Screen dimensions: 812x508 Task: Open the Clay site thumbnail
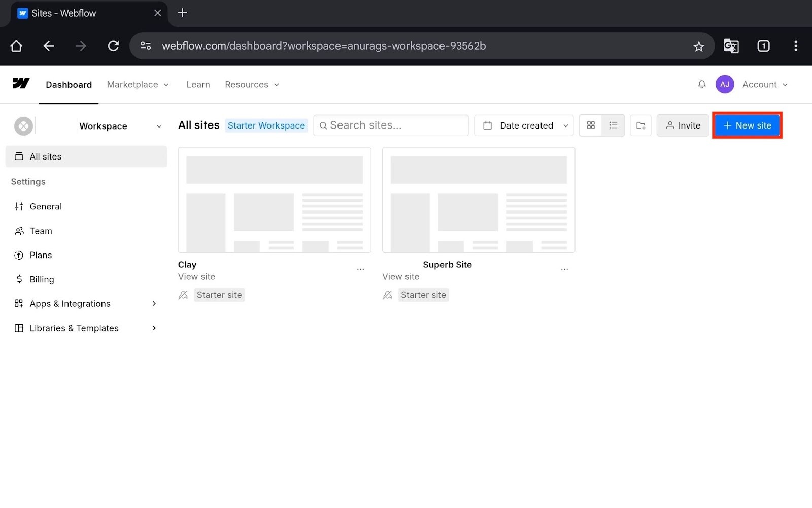(x=275, y=200)
